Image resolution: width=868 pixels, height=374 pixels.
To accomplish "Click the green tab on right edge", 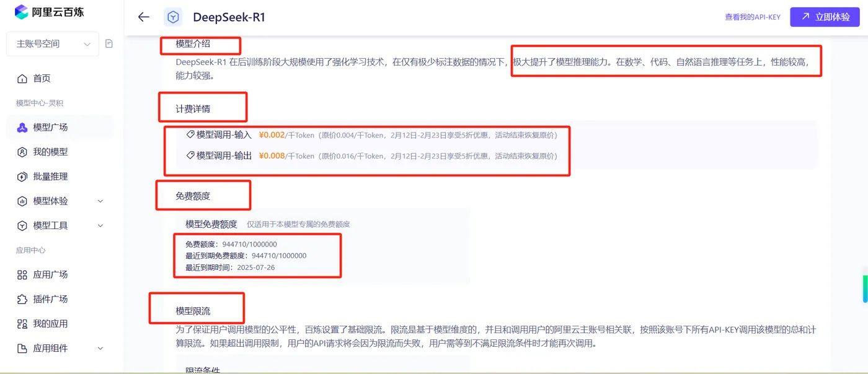I will [x=866, y=289].
